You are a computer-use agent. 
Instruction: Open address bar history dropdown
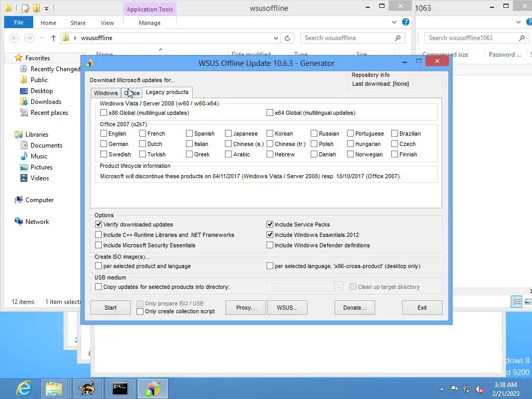(x=276, y=38)
